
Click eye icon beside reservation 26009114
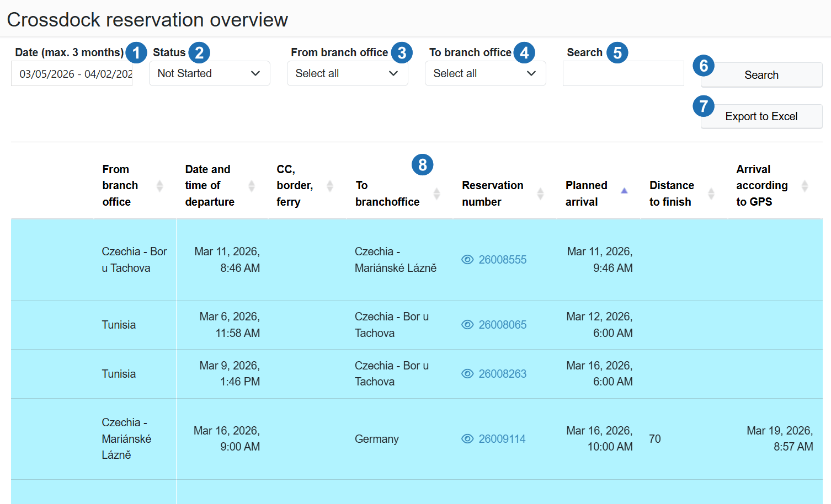coord(467,439)
